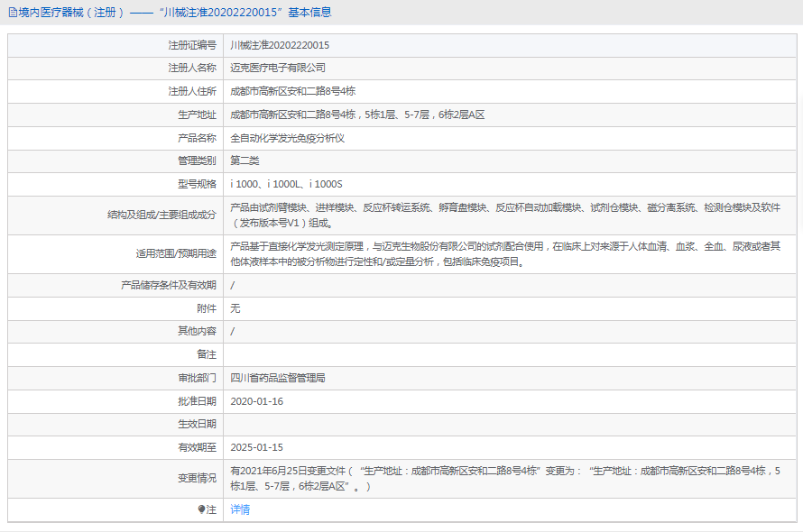Select the 管理类别 label
The width and height of the screenshot is (803, 532).
198,161
